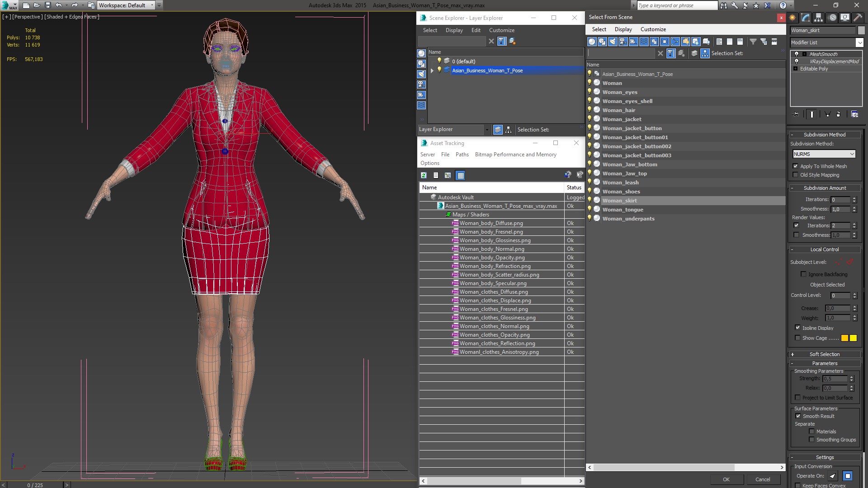Image resolution: width=868 pixels, height=488 pixels.
Task: Enable Ignore Backfacing checkbox
Action: point(803,274)
